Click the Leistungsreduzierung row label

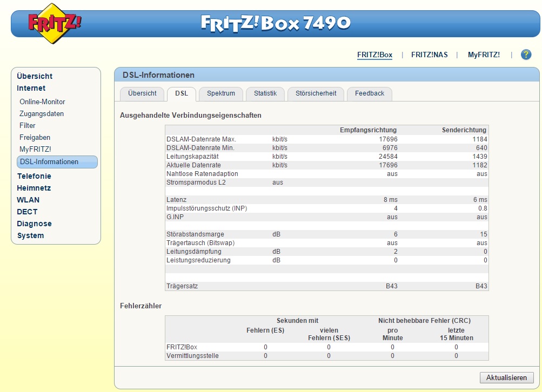click(198, 260)
